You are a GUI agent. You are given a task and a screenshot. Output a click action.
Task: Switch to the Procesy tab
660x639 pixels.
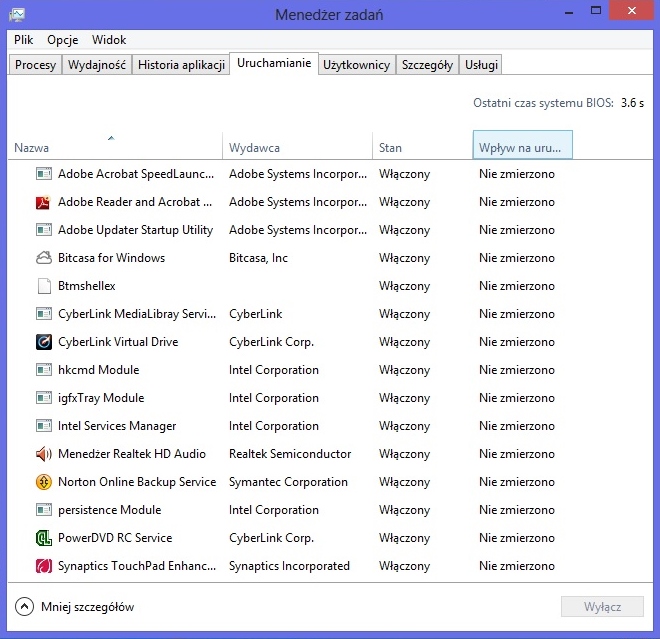point(35,65)
